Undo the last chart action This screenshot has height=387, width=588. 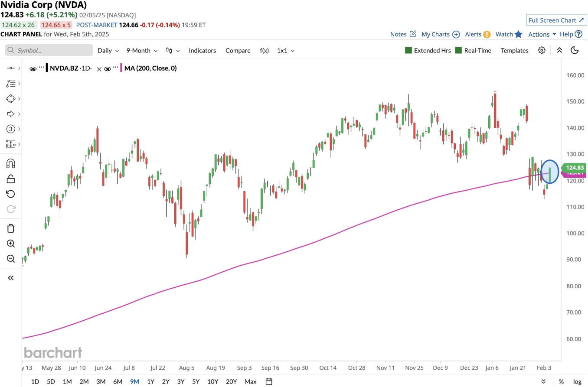(11, 194)
